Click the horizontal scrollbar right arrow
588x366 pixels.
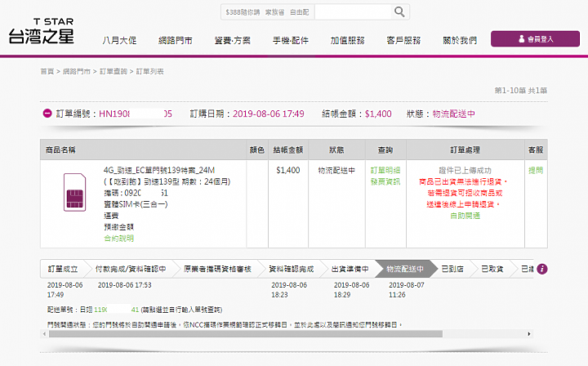click(529, 334)
